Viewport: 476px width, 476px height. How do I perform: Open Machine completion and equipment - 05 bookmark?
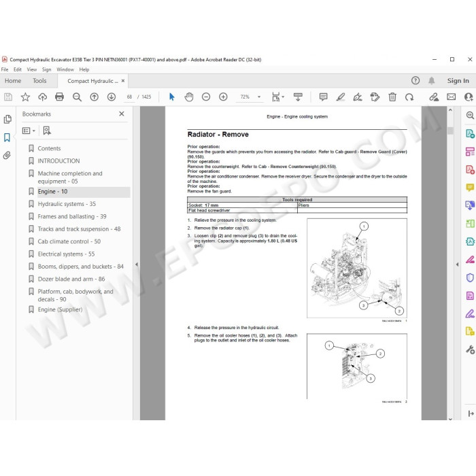click(70, 177)
